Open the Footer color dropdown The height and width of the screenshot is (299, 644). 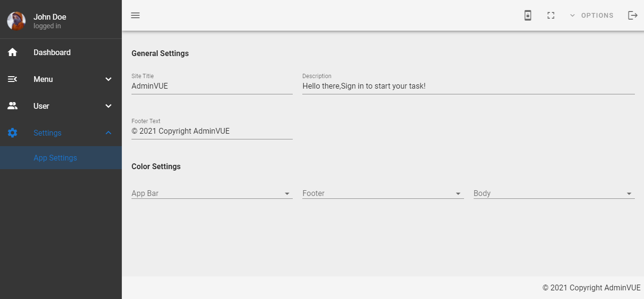pos(382,194)
